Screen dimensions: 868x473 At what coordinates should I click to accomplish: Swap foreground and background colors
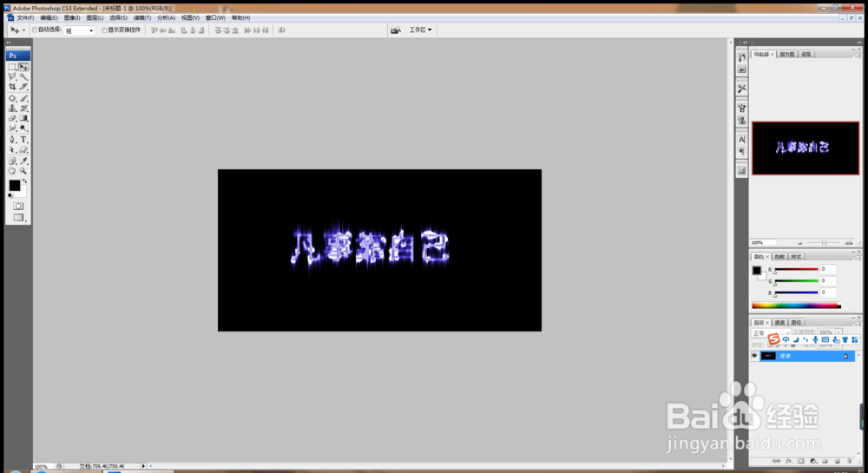pyautogui.click(x=25, y=181)
